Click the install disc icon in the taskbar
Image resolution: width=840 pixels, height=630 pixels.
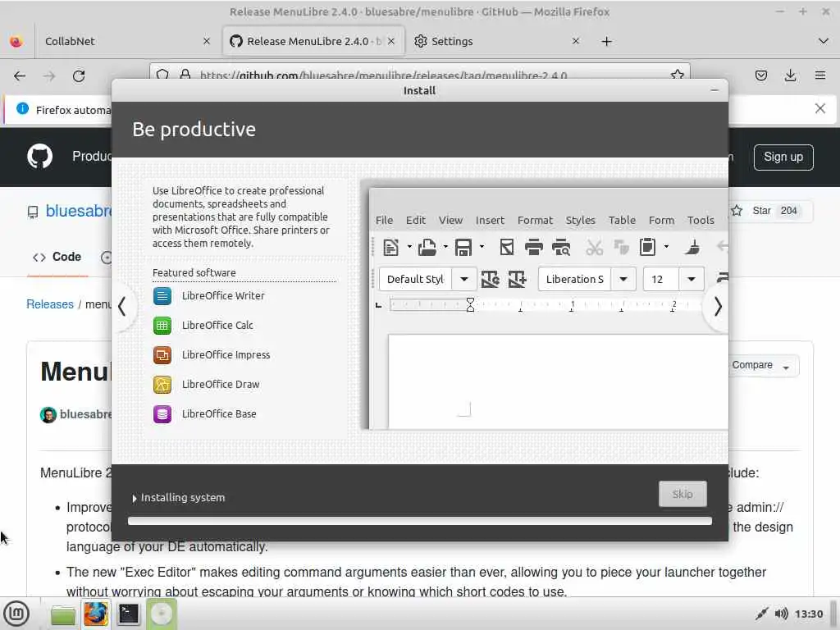tap(162, 614)
